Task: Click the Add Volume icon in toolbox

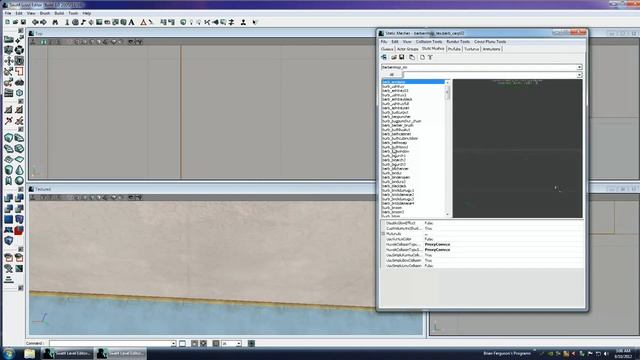Action: pyautogui.click(x=9, y=241)
